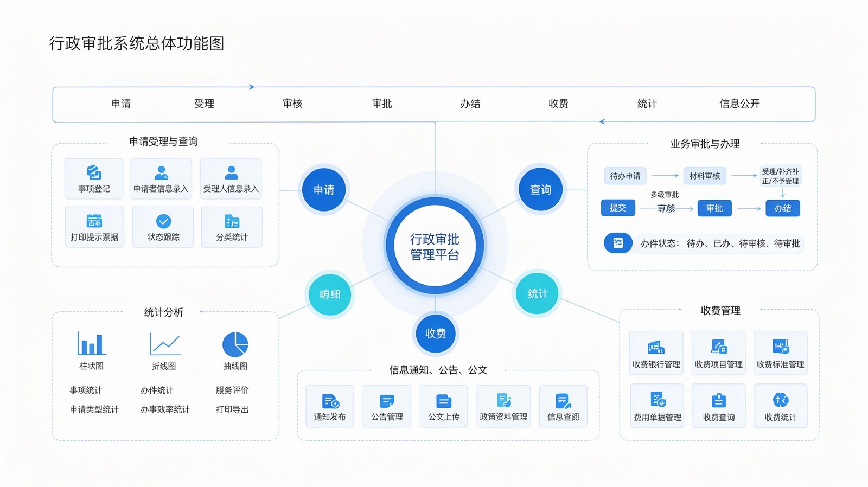
Task: Open the 收费统计 card icon
Action: (781, 400)
